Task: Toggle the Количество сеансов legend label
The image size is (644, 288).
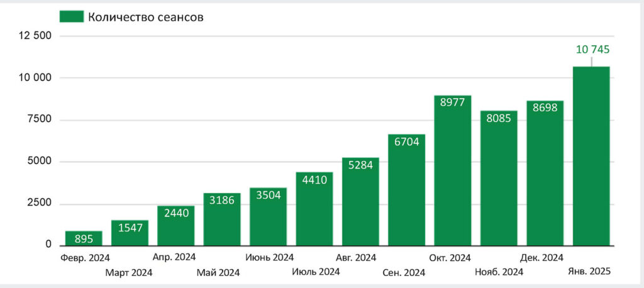Action: (x=146, y=17)
